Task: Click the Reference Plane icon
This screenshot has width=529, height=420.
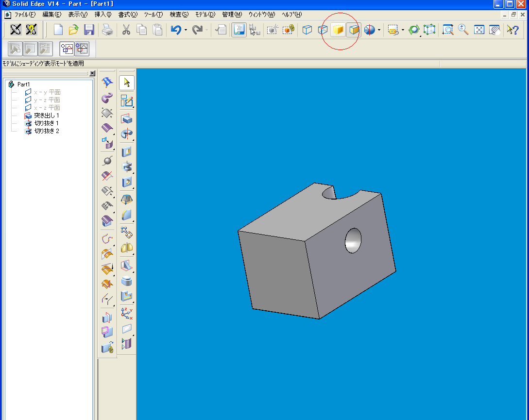Action: click(127, 329)
